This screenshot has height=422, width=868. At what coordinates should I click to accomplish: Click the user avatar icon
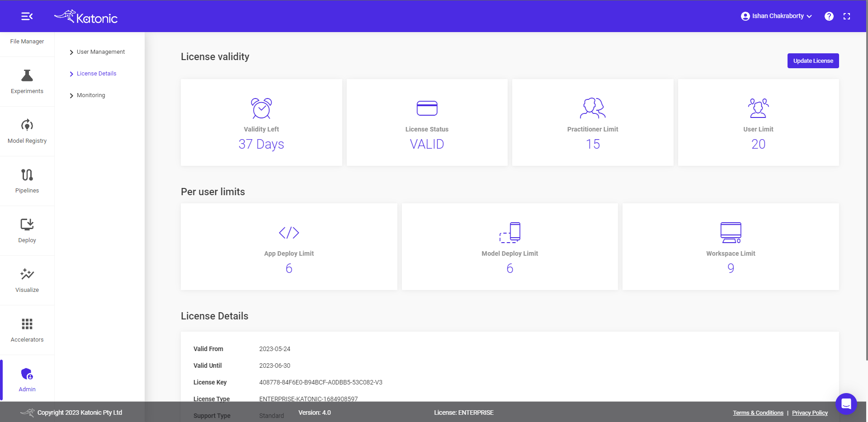point(745,16)
